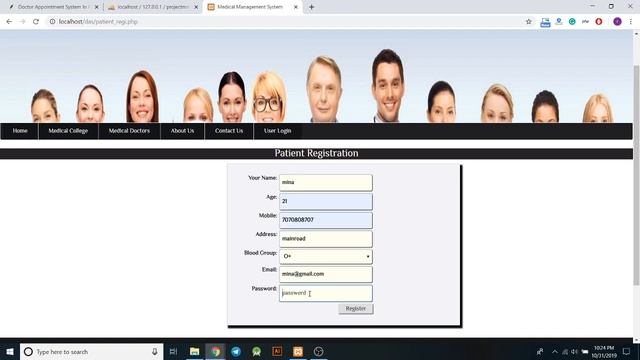640x360 pixels.
Task: Focus the Email input field
Action: pyautogui.click(x=326, y=274)
